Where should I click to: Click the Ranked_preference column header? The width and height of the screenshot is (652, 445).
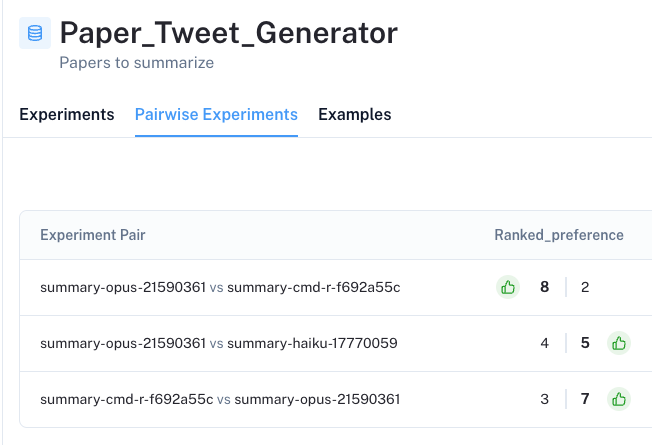click(559, 235)
